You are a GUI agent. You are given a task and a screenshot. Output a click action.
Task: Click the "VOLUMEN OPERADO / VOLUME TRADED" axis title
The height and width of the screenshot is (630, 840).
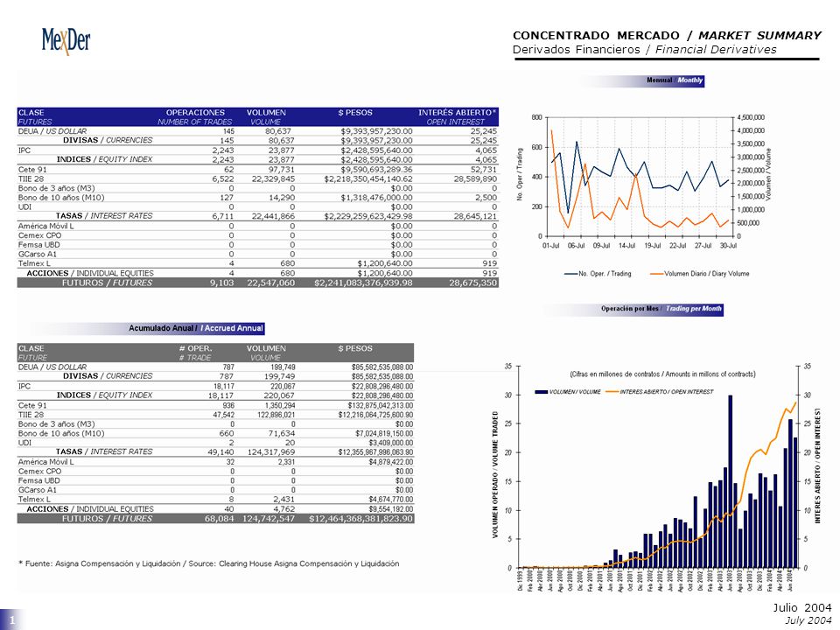tap(495, 474)
